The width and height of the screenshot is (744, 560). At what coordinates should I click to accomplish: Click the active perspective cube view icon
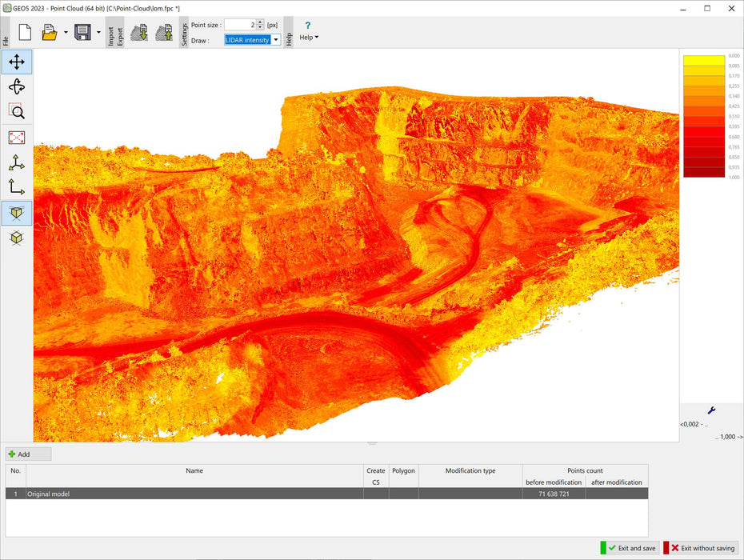tap(17, 213)
